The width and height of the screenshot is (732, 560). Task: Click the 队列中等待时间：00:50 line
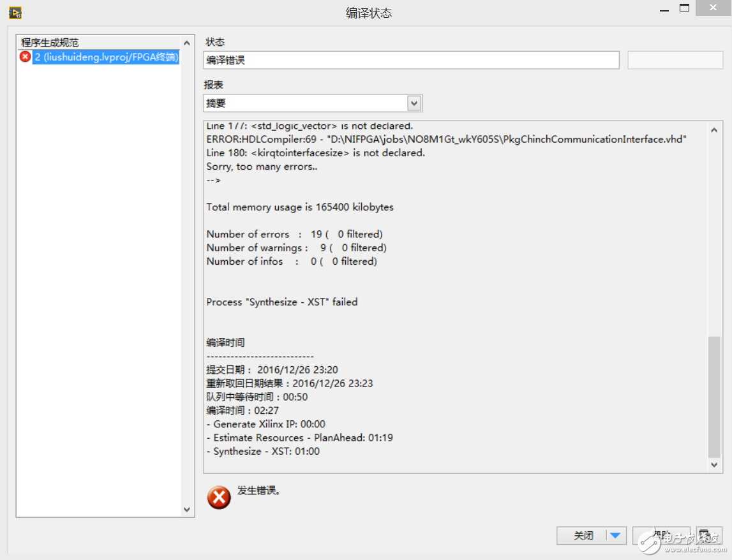pos(257,397)
